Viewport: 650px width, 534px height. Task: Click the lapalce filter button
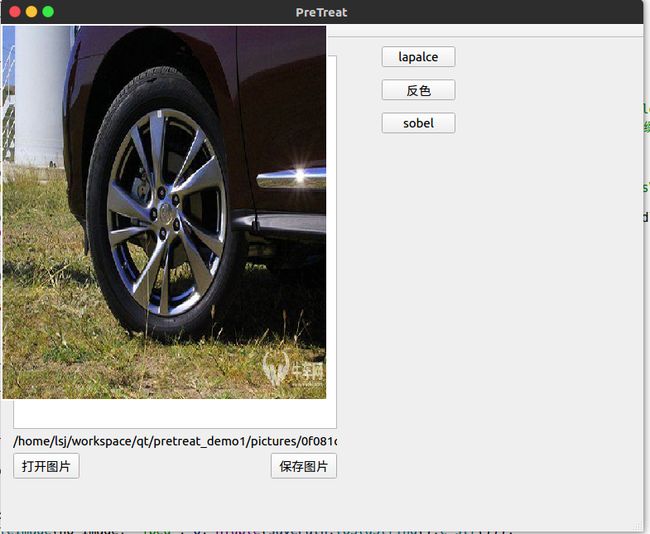coord(418,57)
